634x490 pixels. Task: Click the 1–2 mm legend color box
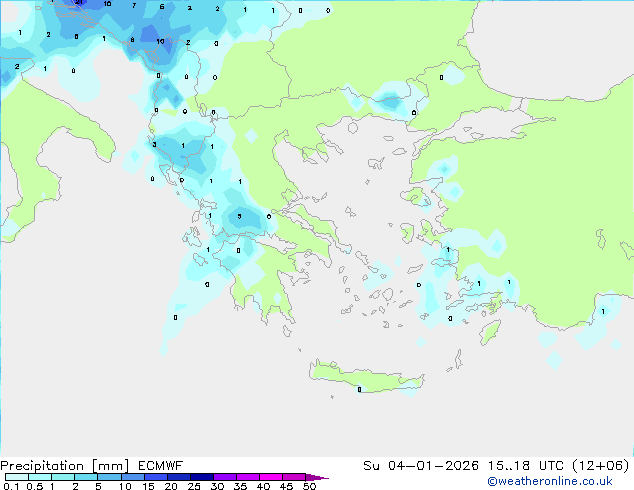63,477
